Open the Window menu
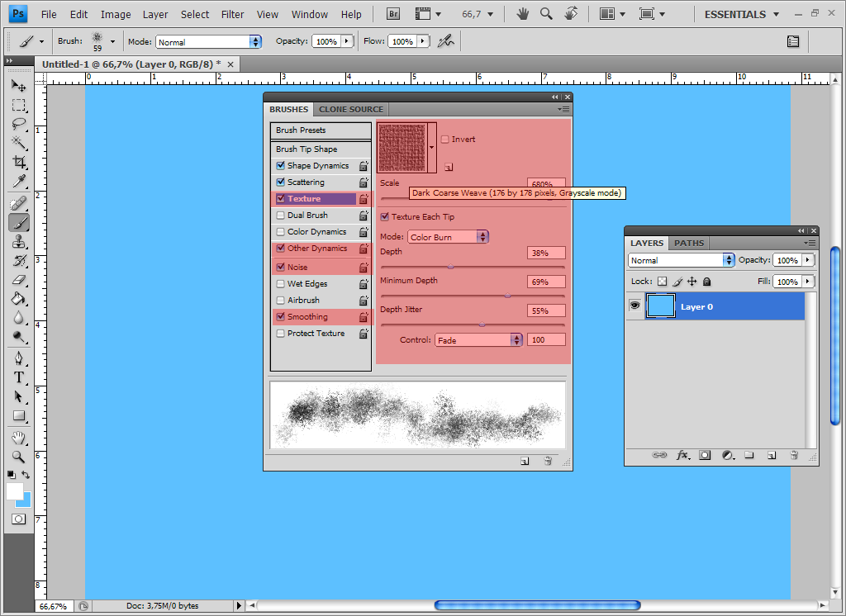Image resolution: width=846 pixels, height=616 pixels. coord(310,15)
